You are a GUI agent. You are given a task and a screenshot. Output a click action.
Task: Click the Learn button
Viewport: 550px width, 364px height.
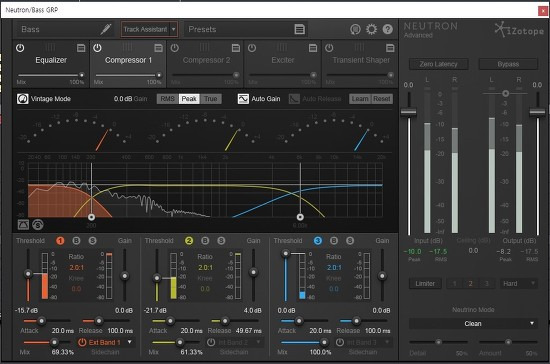360,99
